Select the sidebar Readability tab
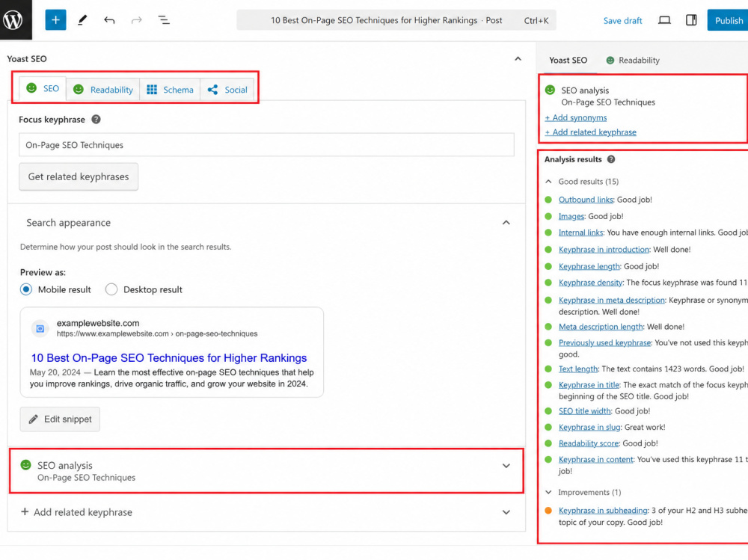The width and height of the screenshot is (748, 560). 633,60
